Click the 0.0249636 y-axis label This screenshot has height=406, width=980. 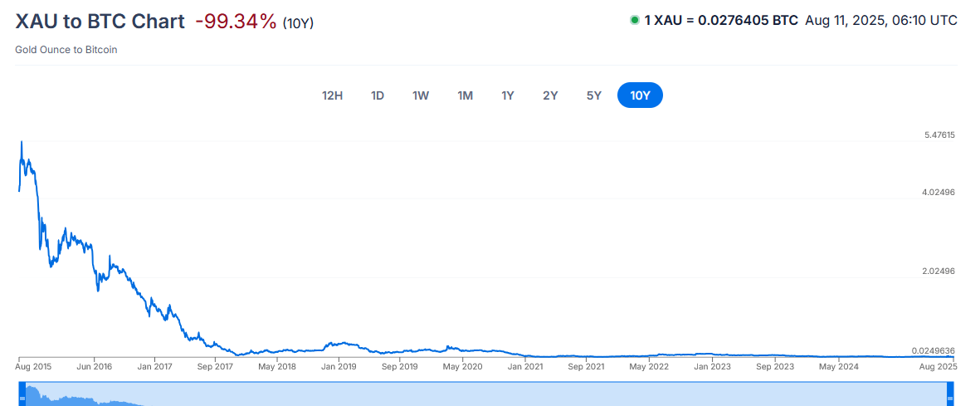(934, 350)
